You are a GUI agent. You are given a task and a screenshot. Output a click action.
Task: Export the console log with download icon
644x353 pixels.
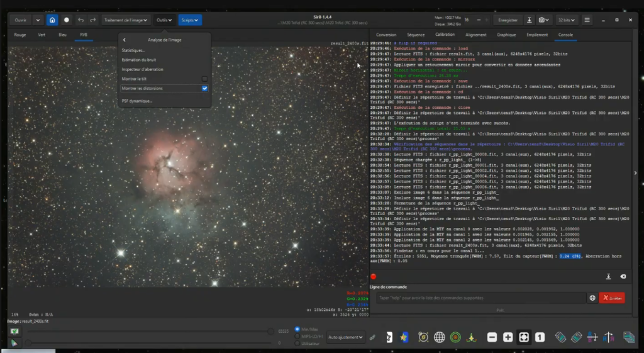(x=608, y=277)
